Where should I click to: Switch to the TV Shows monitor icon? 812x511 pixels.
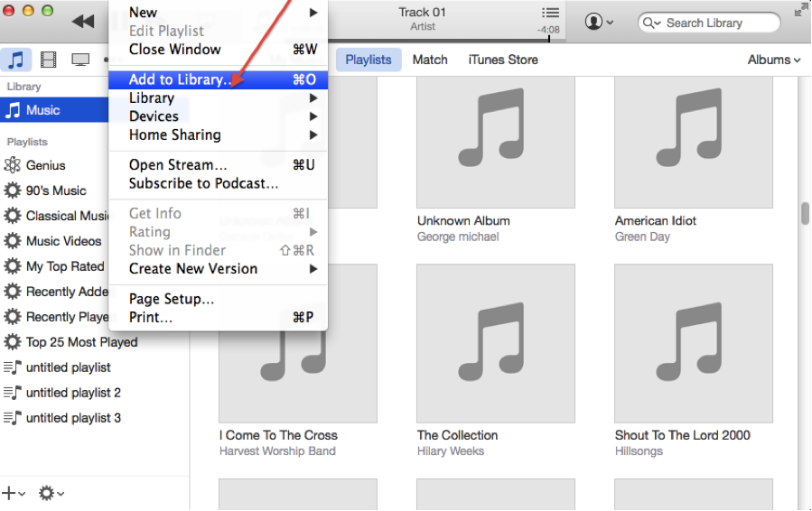pos(80,60)
